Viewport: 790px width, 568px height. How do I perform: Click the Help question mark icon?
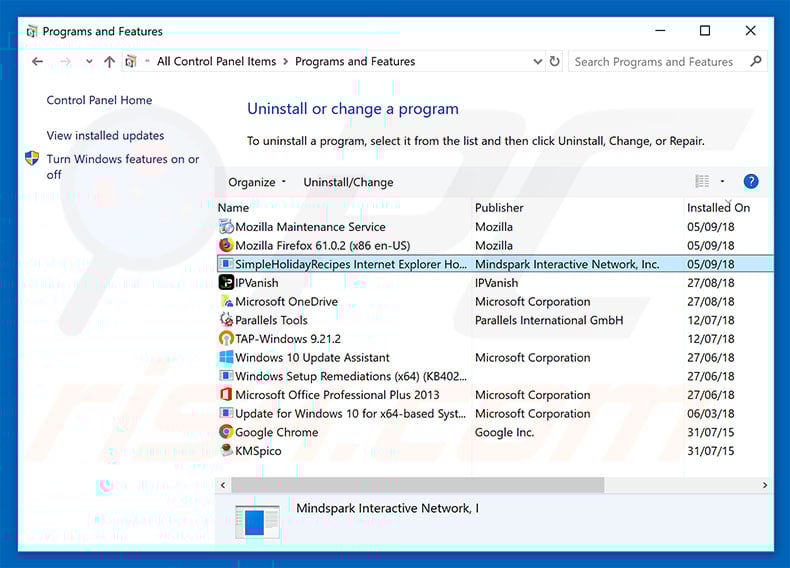coord(751,181)
